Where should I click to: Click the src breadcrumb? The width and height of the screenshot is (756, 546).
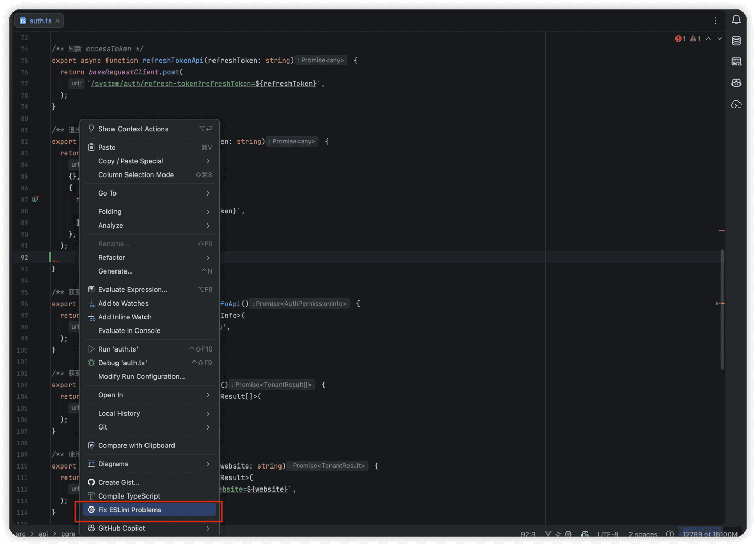pyautogui.click(x=21, y=534)
